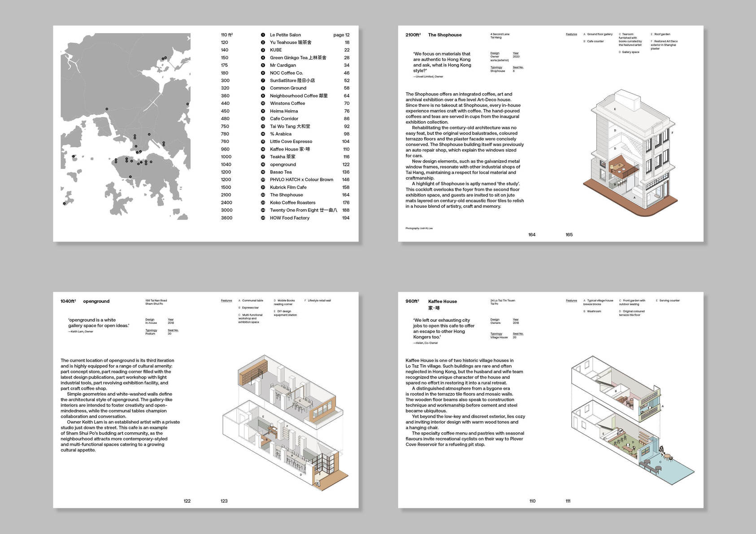Click page number 165
The height and width of the screenshot is (534, 756).
[x=569, y=235]
